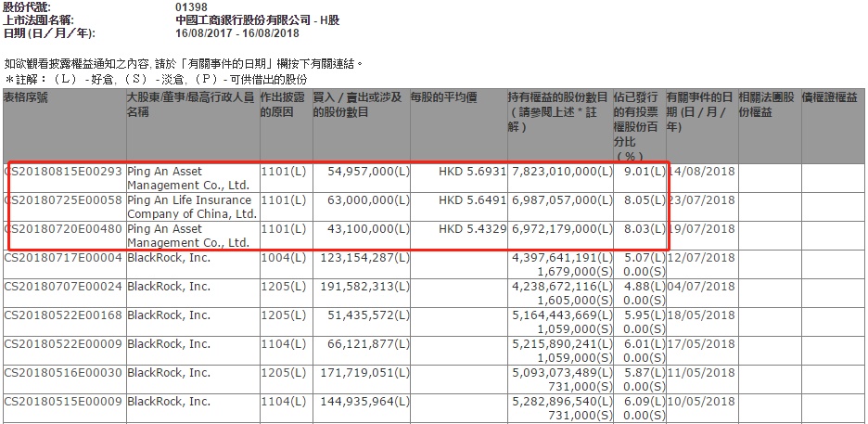This screenshot has height=424, width=868.
Task: Click Ping An Asset Management in 14/08/2018 row
Action: (188, 178)
